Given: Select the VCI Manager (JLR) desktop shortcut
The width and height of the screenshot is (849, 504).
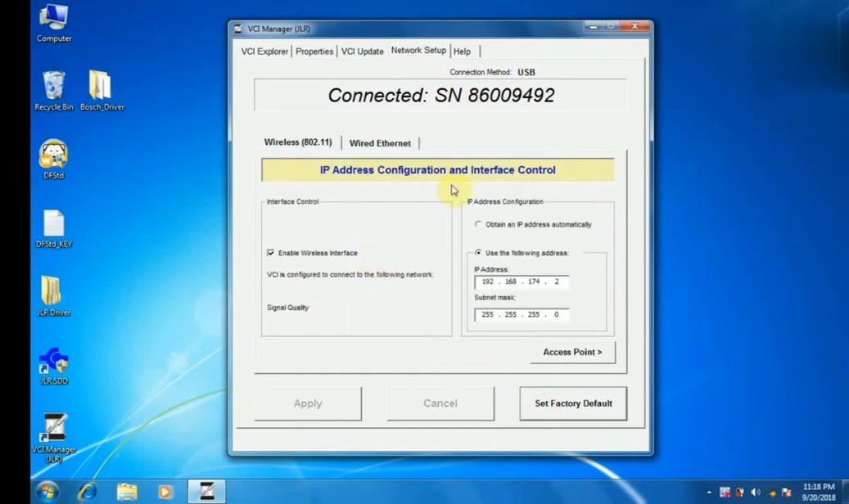Looking at the screenshot, I should pyautogui.click(x=53, y=439).
